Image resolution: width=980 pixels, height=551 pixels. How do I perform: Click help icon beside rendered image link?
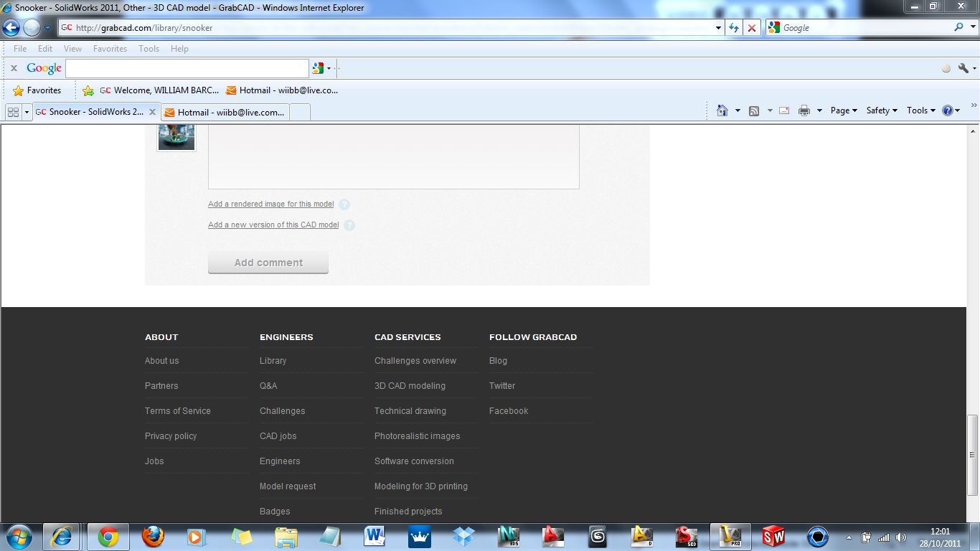(x=344, y=204)
